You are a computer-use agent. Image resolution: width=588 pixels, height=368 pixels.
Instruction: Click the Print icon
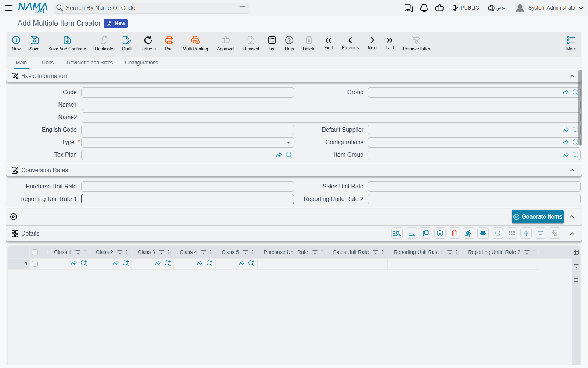click(x=169, y=43)
